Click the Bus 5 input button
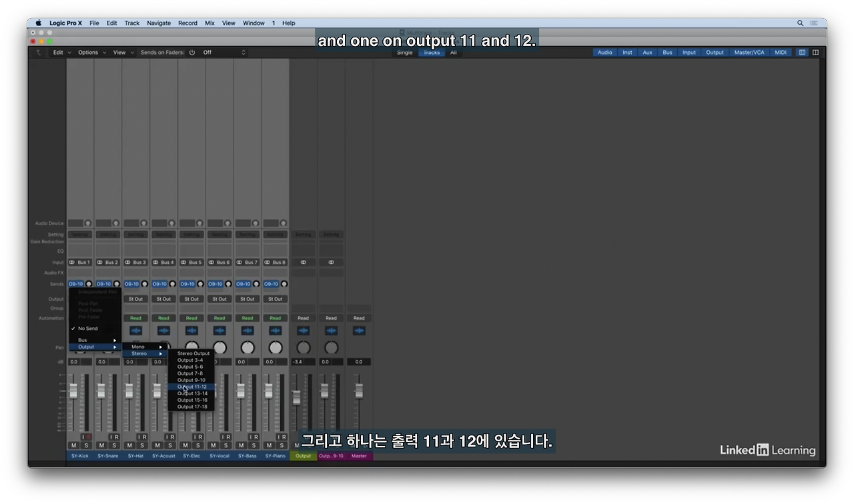Viewport: 854px width, 504px height. (191, 263)
